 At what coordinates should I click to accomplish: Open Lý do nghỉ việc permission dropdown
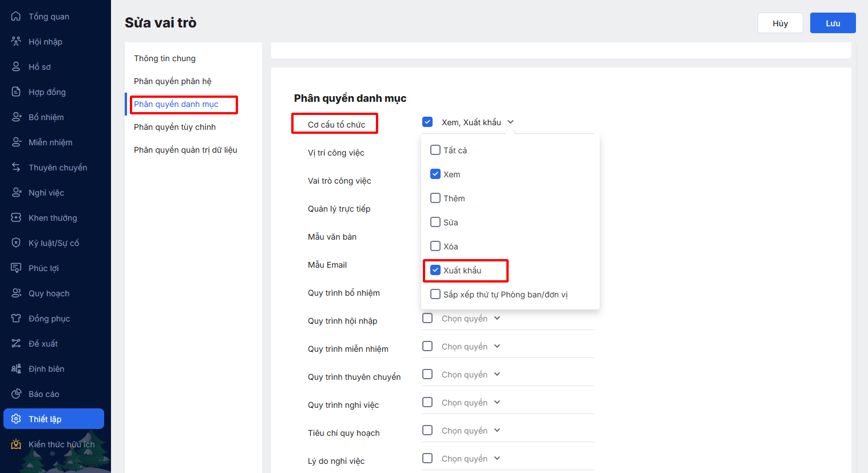click(x=497, y=459)
